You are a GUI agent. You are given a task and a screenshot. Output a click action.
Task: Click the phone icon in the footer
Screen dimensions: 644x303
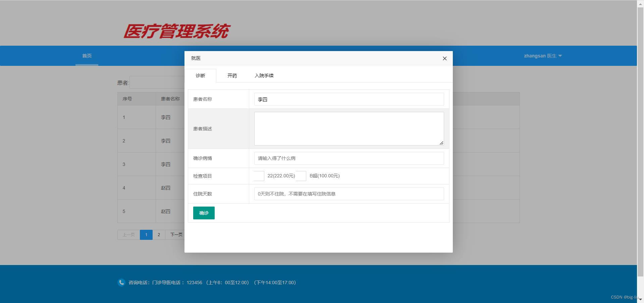[x=121, y=283]
